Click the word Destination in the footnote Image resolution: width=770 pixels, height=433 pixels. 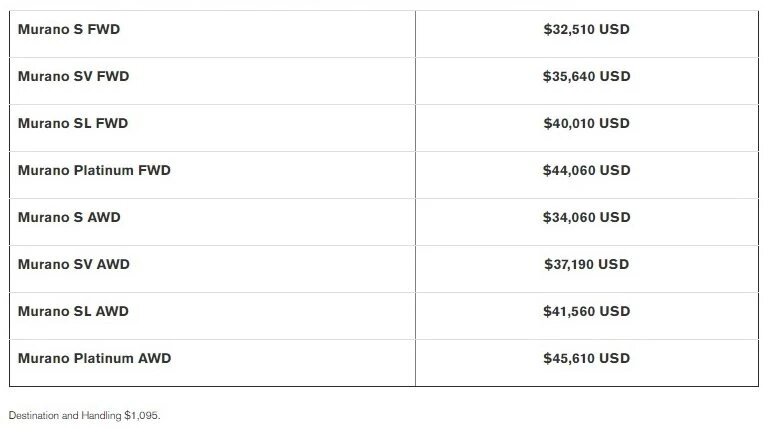point(29,414)
